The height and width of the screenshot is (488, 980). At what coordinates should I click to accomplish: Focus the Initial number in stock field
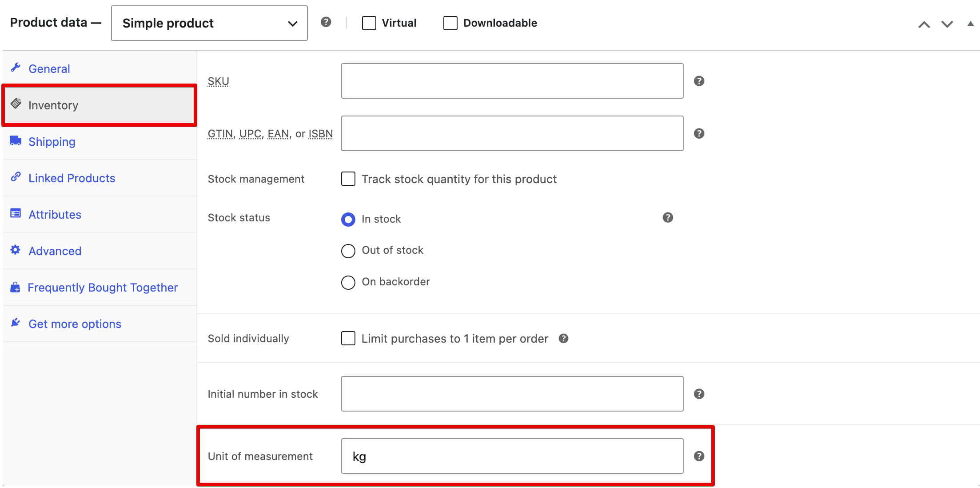click(x=512, y=394)
